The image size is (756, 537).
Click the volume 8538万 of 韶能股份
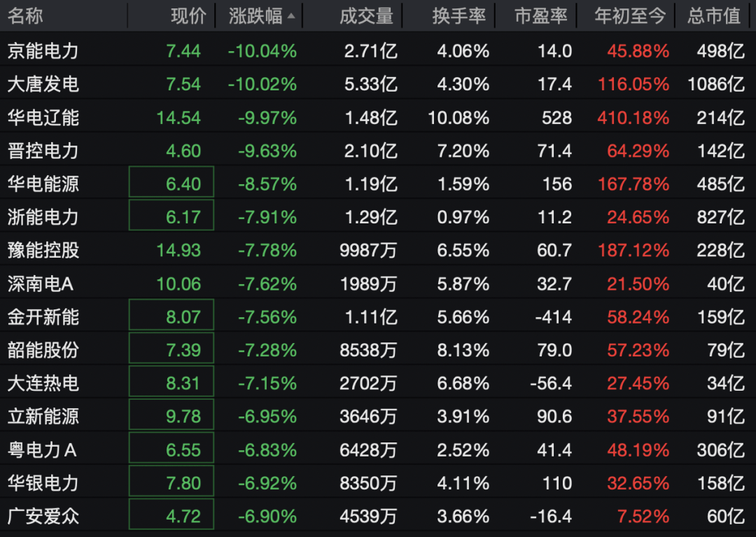coord(368,351)
